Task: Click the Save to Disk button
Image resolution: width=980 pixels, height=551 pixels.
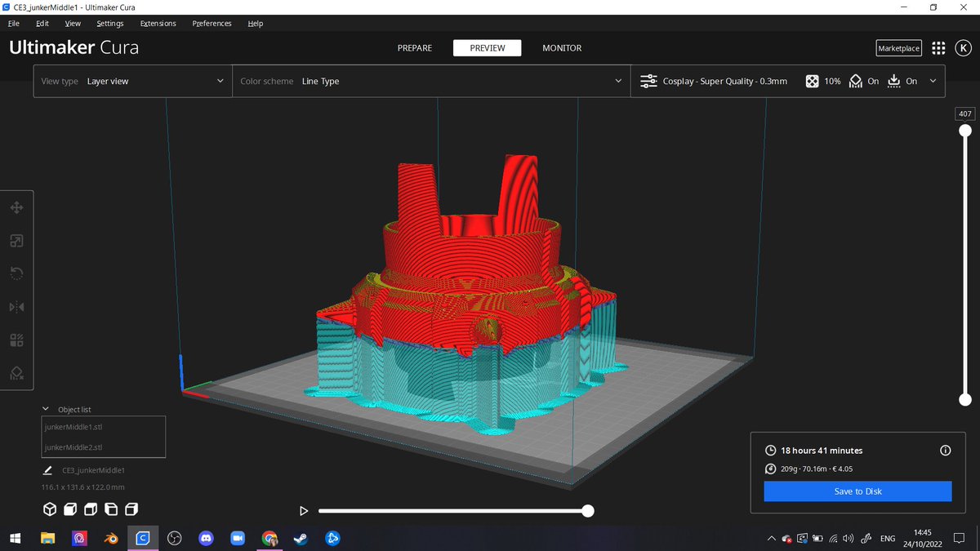Action: [x=857, y=491]
